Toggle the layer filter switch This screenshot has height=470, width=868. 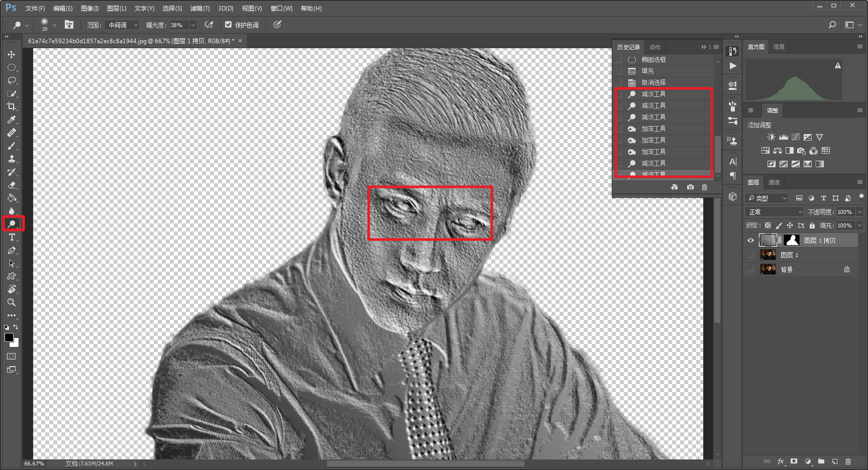click(x=861, y=198)
